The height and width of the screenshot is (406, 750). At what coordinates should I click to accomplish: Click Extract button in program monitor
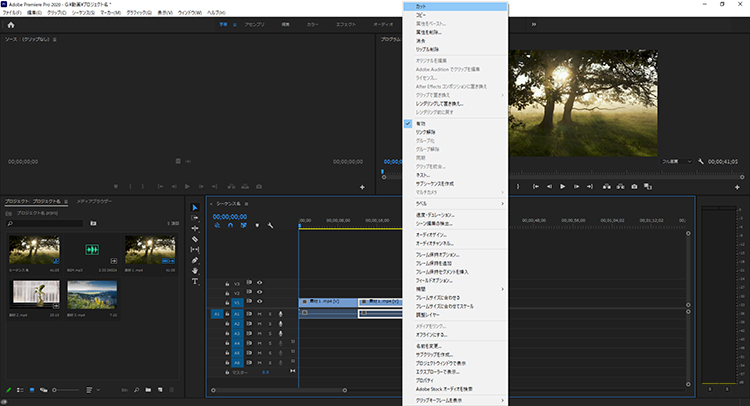[x=620, y=187]
